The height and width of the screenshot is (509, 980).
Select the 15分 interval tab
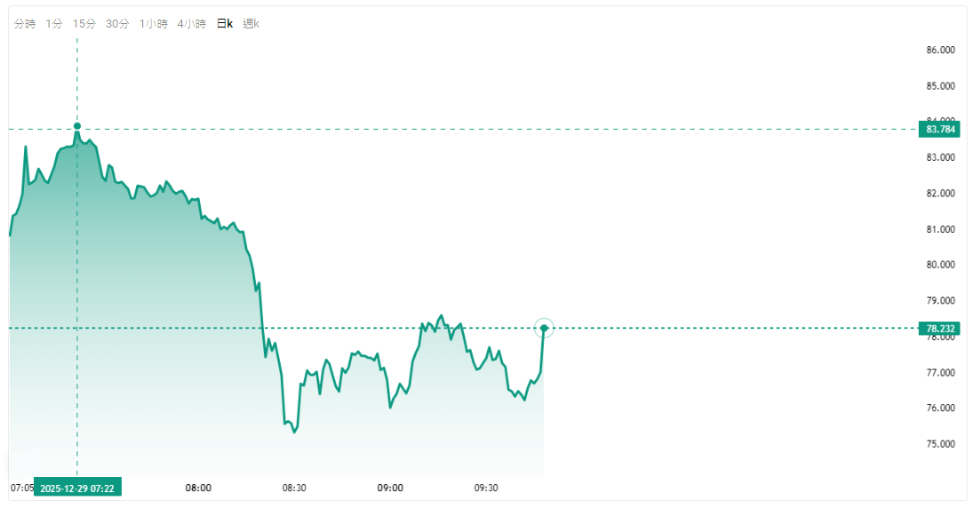pyautogui.click(x=84, y=24)
